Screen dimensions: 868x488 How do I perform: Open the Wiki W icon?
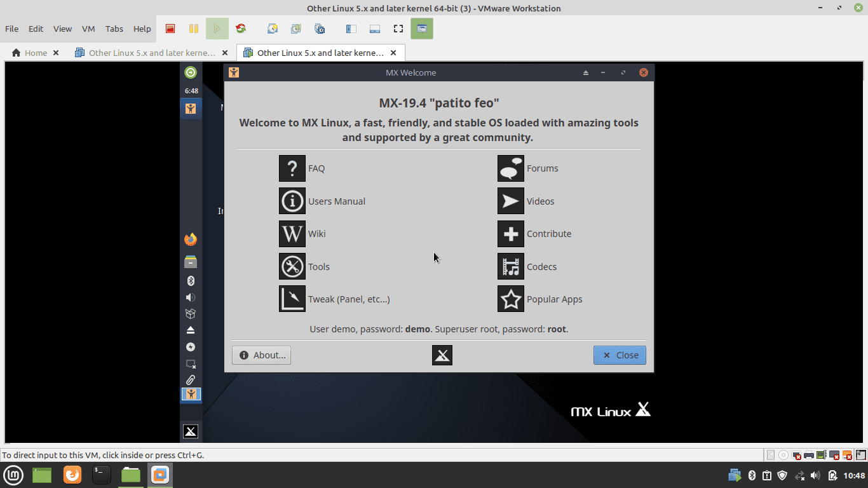(x=292, y=234)
